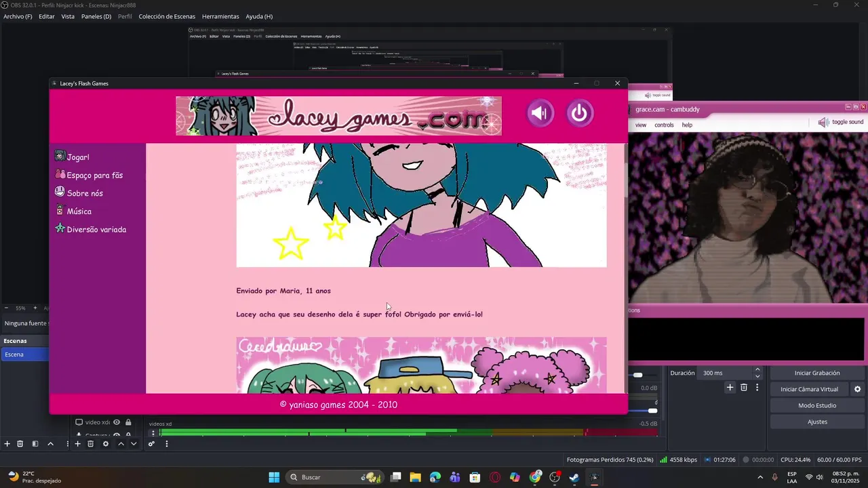Open scenes toolbar more options menu
The width and height of the screenshot is (868, 488).
[x=66, y=444]
